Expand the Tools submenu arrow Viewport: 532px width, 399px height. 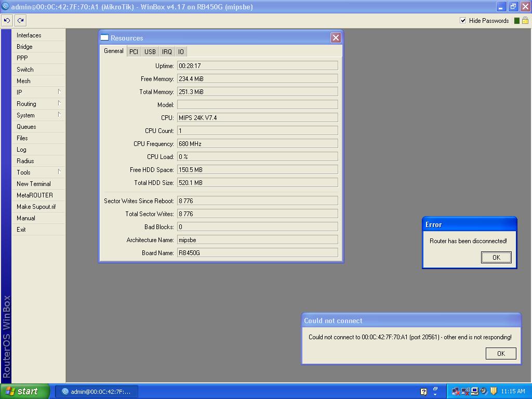[x=59, y=171]
